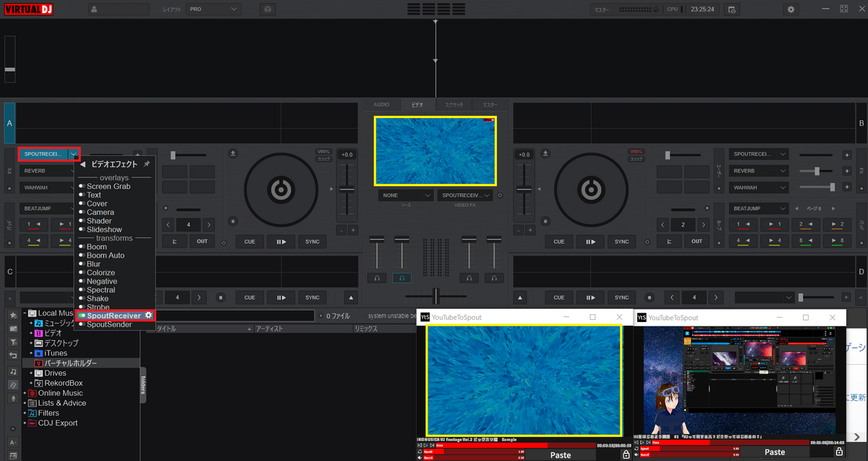Open right deck BEATJUMP pads dropdown
Image resolution: width=868 pixels, height=461 pixels.
click(759, 208)
